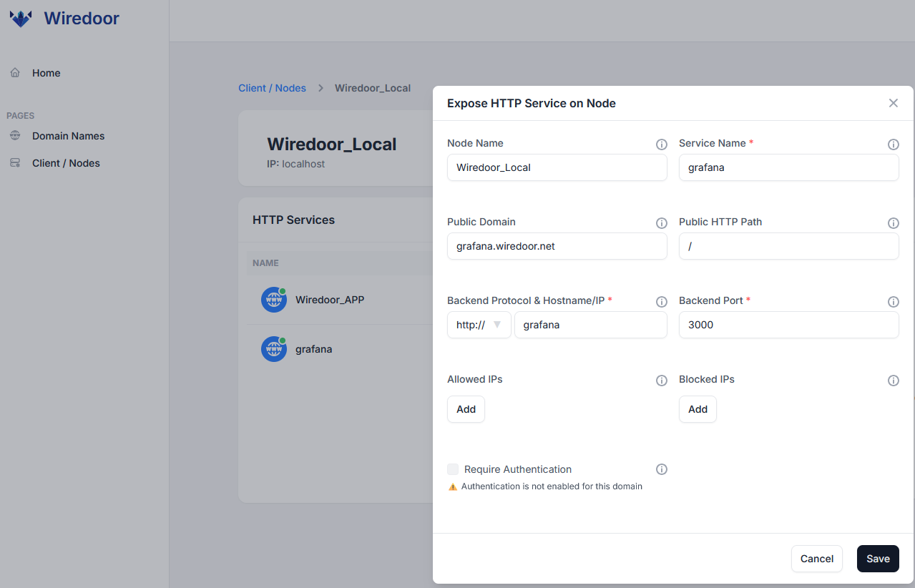
Task: Click the Domain Names globe icon
Action: 15,136
